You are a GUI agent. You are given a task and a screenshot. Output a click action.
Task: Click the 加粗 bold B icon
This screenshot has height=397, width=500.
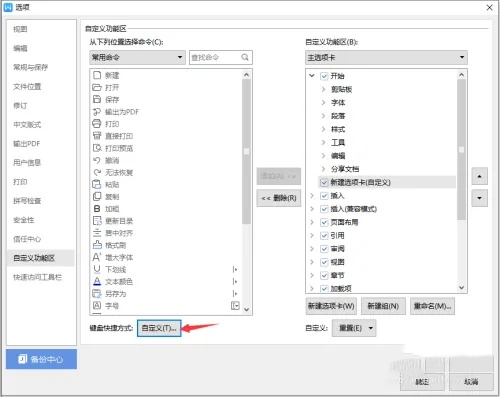tap(97, 209)
